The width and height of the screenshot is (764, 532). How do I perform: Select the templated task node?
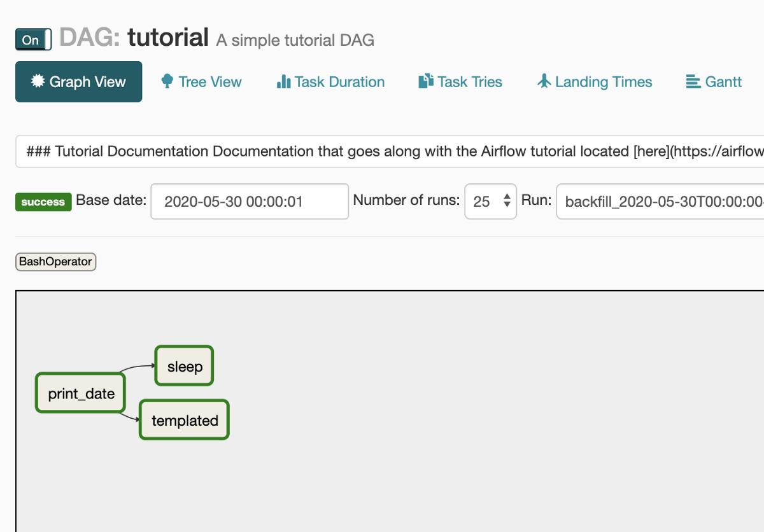[184, 419]
